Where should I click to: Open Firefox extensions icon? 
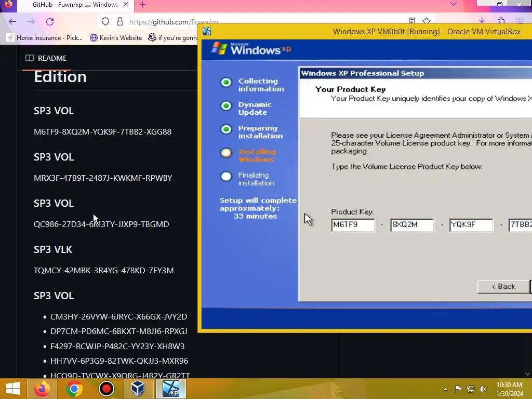point(501,21)
